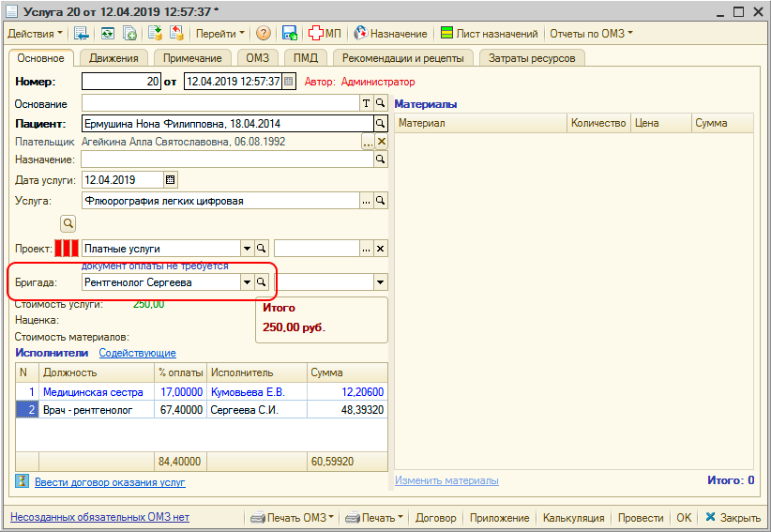
Task: Open calendar picker beside Дата услуги
Action: coord(170,180)
